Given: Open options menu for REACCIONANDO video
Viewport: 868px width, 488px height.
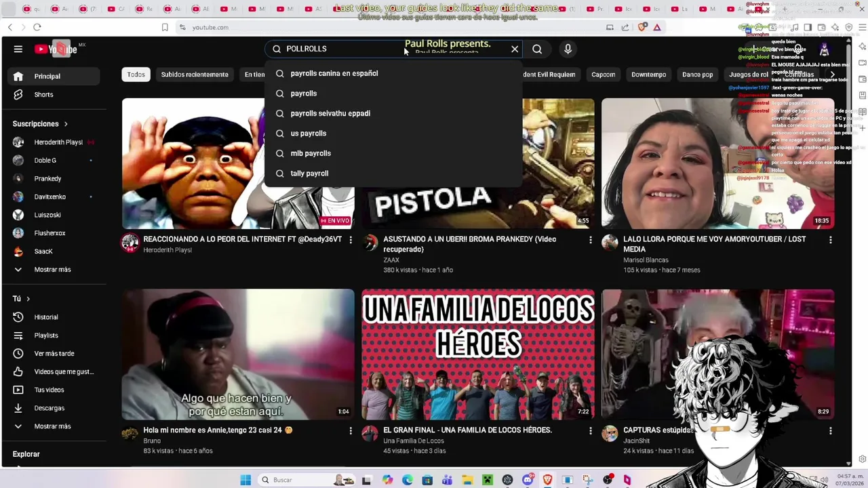Looking at the screenshot, I should point(351,240).
